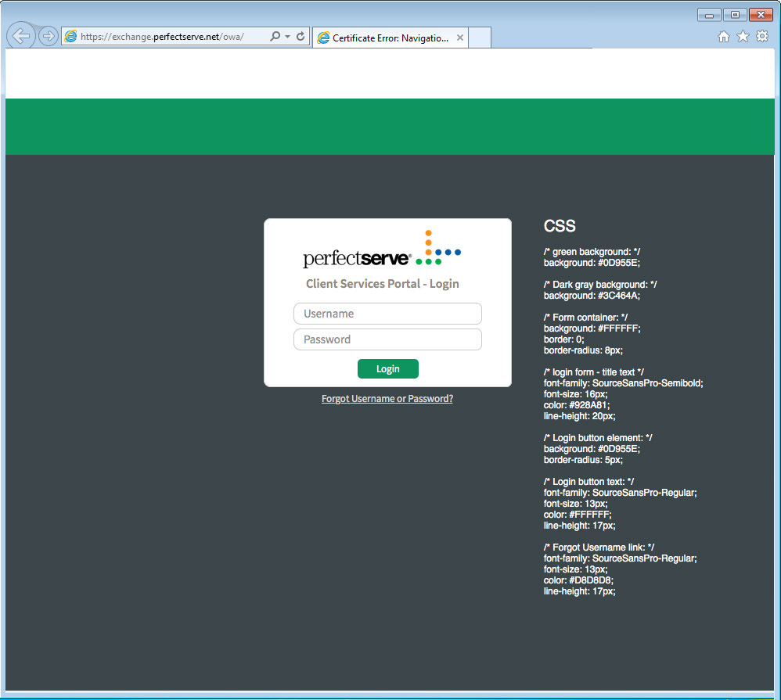781x700 pixels.
Task: Click the CSS heading text
Action: (x=560, y=226)
